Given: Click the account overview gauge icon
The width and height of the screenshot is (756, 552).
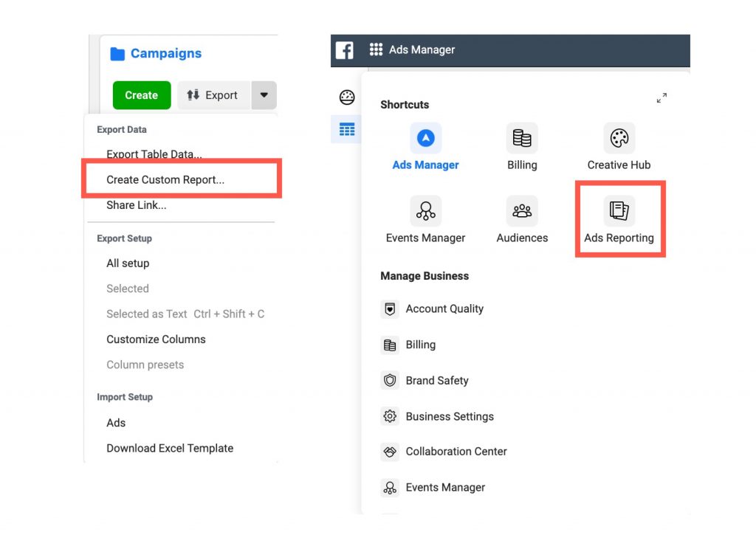Looking at the screenshot, I should coord(347,97).
